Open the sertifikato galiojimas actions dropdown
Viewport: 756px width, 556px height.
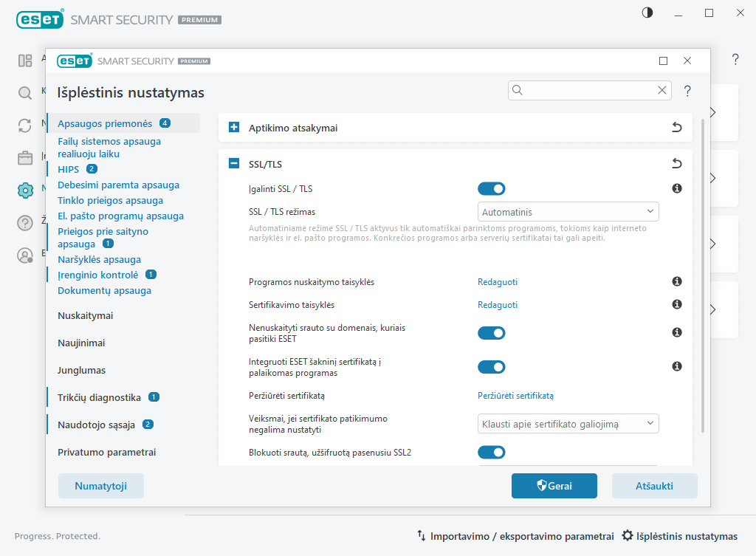568,423
